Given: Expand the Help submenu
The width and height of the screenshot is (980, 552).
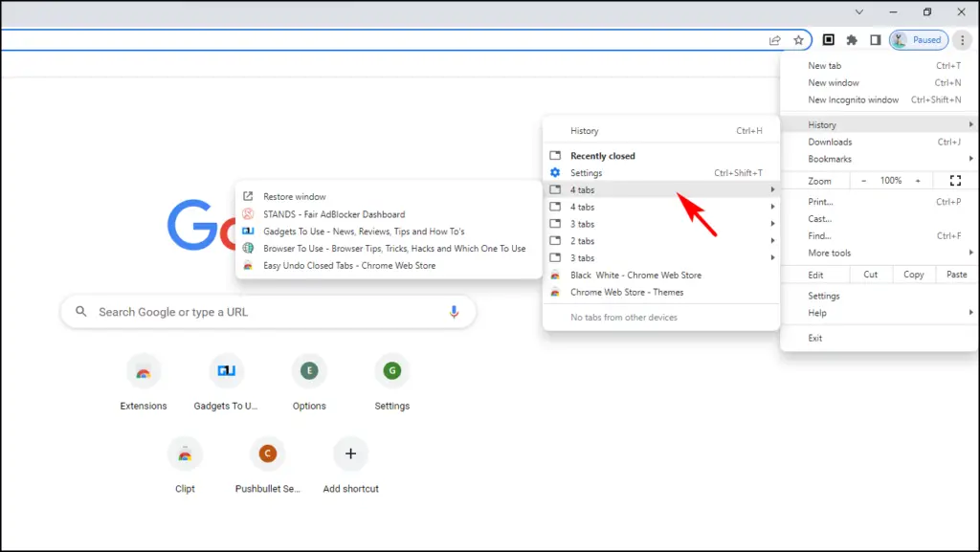Looking at the screenshot, I should [x=878, y=313].
